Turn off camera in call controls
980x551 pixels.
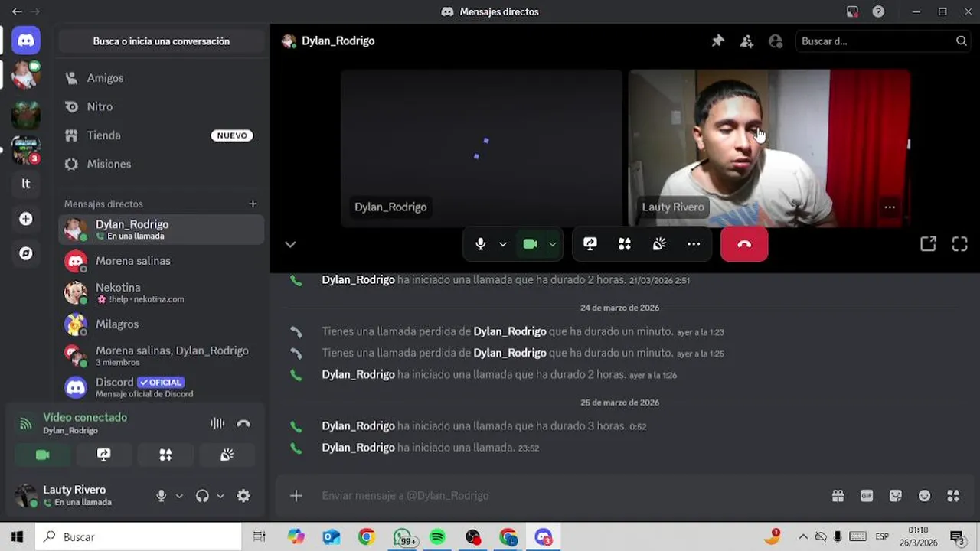(530, 244)
